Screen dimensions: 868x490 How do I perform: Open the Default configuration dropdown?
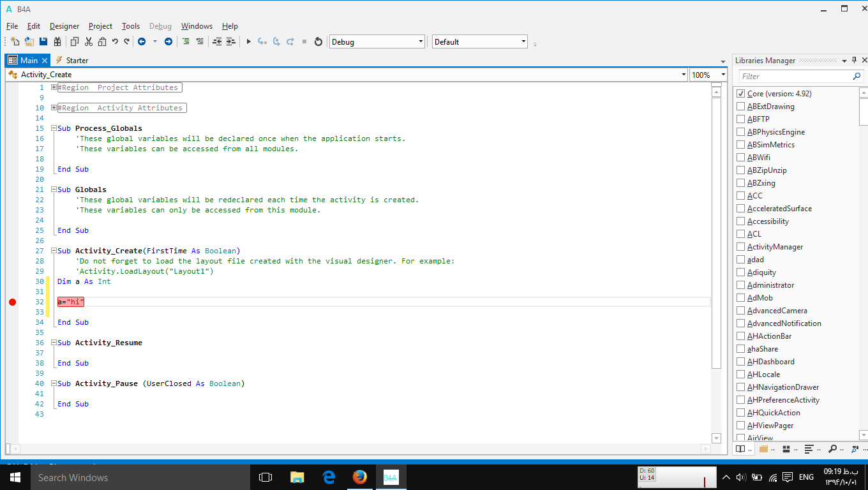point(525,41)
